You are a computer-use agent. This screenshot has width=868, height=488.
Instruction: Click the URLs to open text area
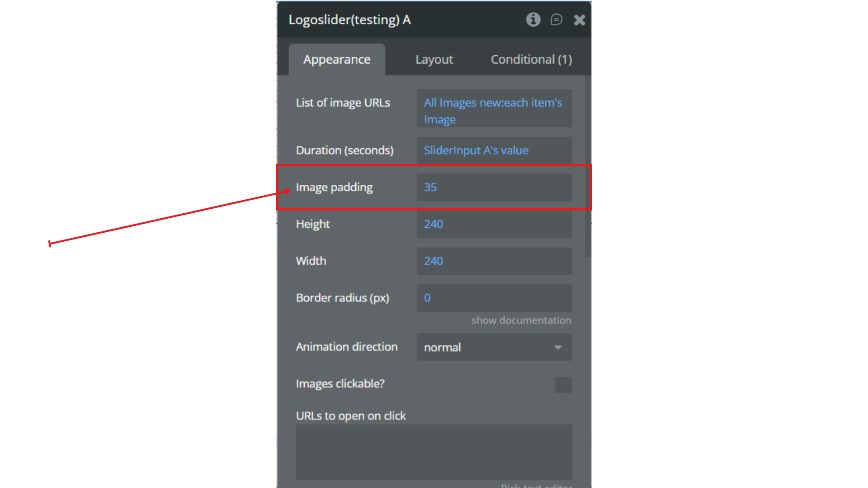click(x=434, y=452)
